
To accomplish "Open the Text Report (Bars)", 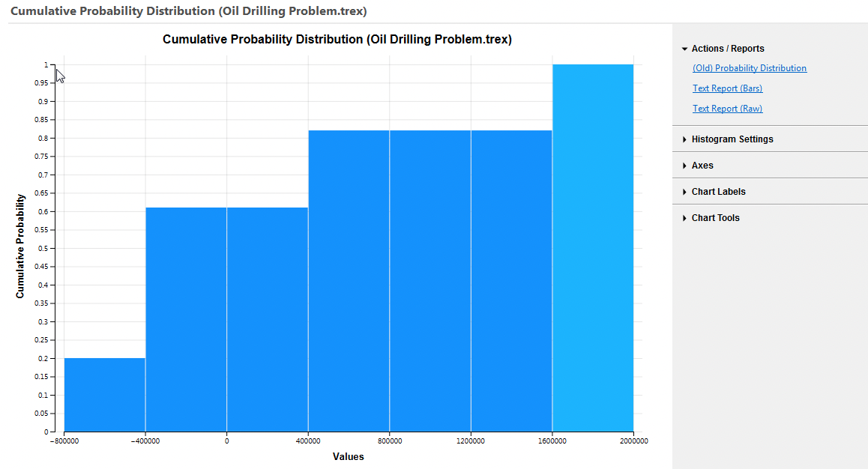I will [x=727, y=88].
